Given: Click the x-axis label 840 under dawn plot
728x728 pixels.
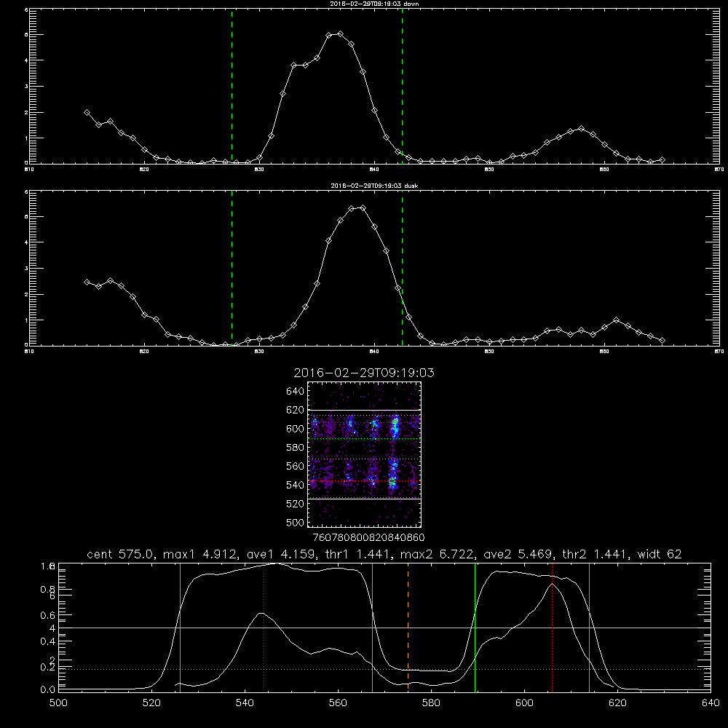Looking at the screenshot, I should [374, 170].
